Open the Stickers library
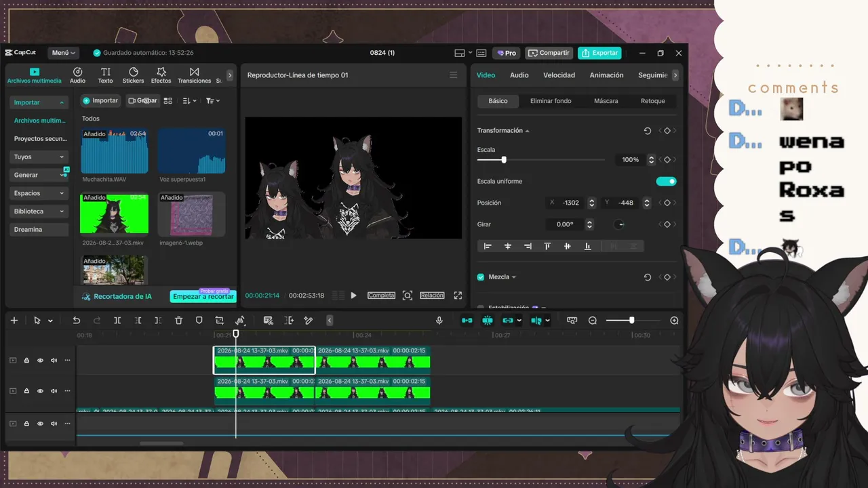Image resolution: width=868 pixels, height=488 pixels. [x=133, y=75]
